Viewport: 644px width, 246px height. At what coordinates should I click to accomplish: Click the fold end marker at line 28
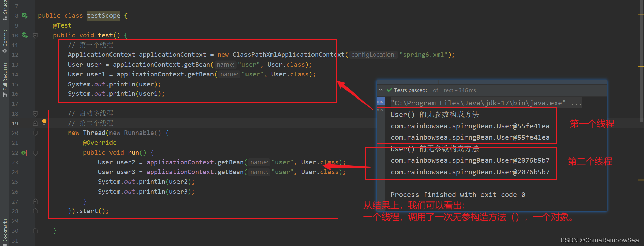[35, 211]
